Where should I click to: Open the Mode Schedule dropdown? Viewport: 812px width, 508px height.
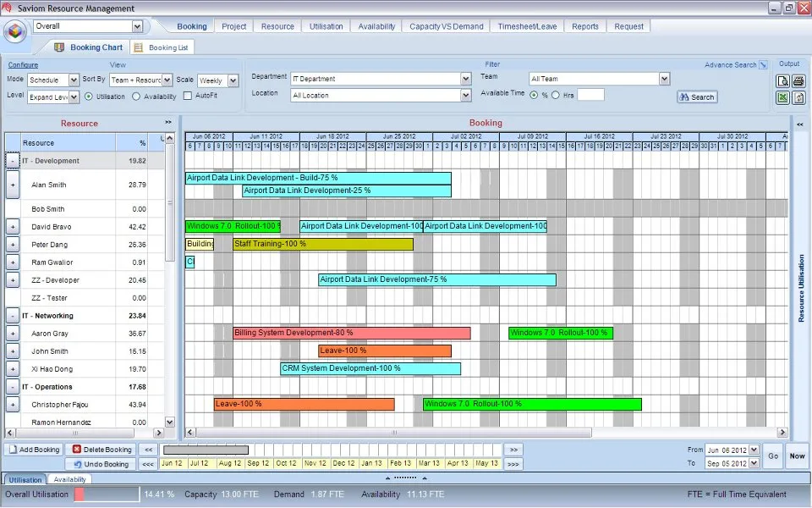tap(74, 80)
